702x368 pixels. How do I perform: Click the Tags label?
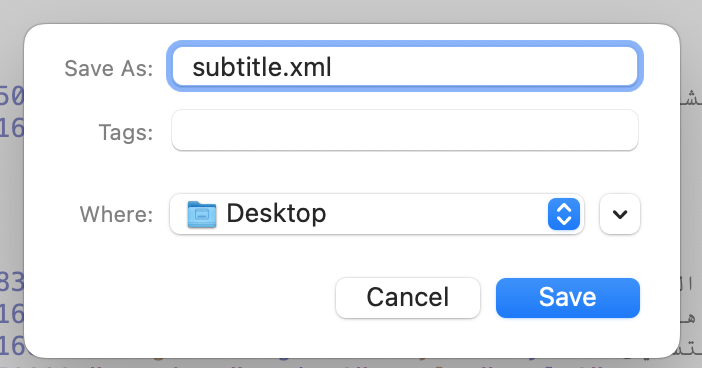pyautogui.click(x=126, y=133)
